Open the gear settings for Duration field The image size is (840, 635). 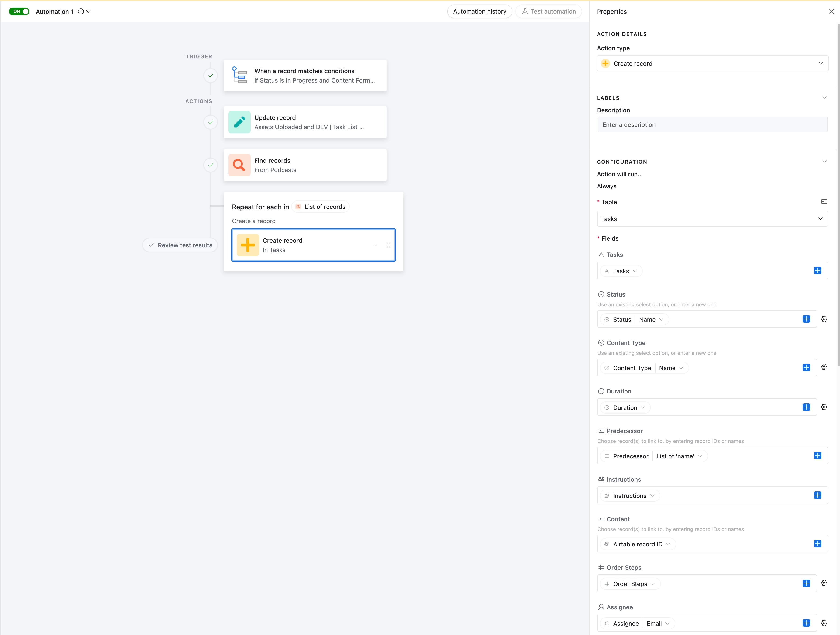824,407
